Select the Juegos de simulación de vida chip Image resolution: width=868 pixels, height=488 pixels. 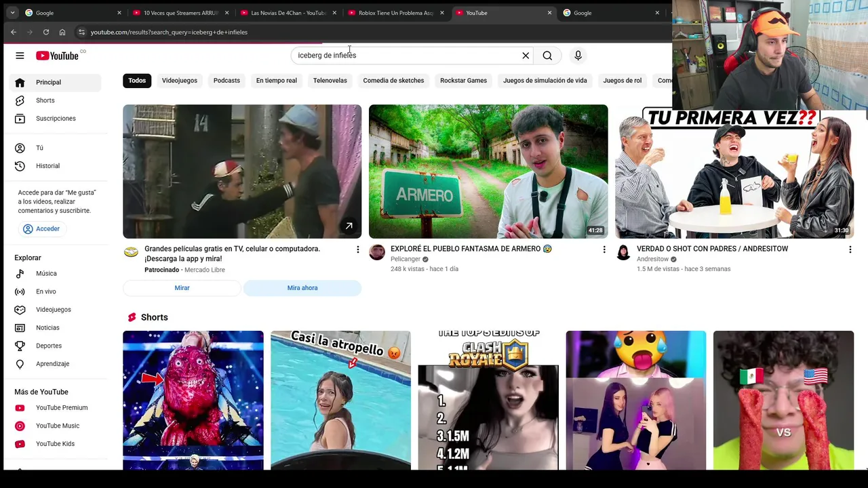click(x=545, y=81)
